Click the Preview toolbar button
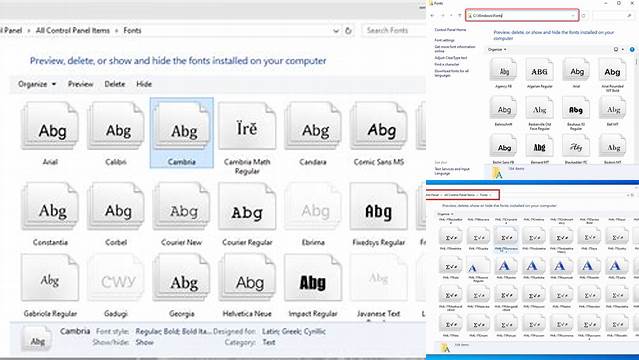The image size is (639, 360). [x=80, y=84]
